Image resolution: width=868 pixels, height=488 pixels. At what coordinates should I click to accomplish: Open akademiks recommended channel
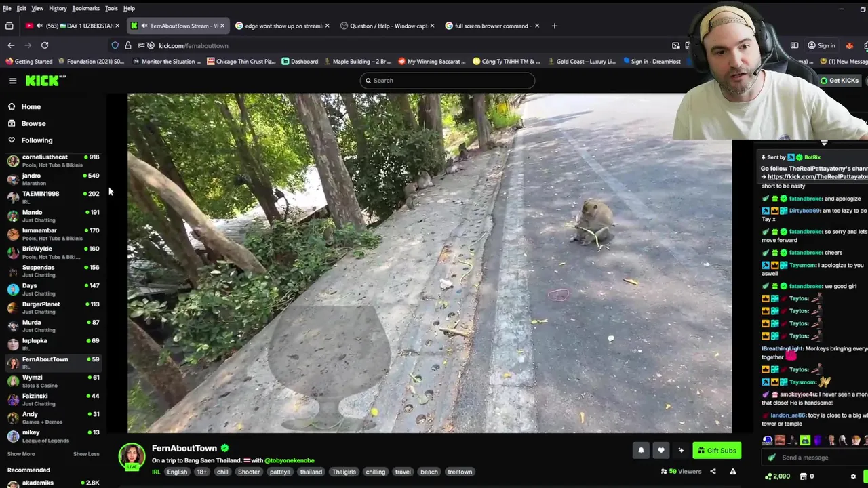point(53,483)
